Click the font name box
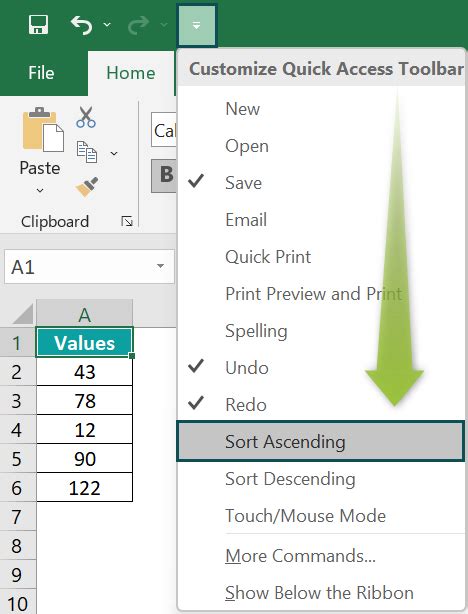 pyautogui.click(x=164, y=130)
